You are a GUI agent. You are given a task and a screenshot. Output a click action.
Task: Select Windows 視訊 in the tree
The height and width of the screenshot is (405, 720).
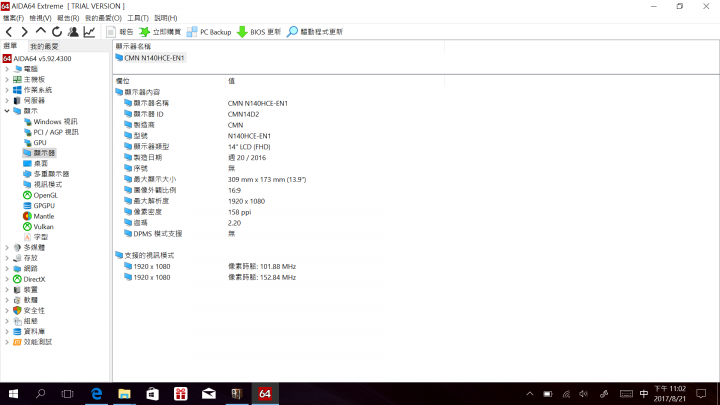(55, 122)
